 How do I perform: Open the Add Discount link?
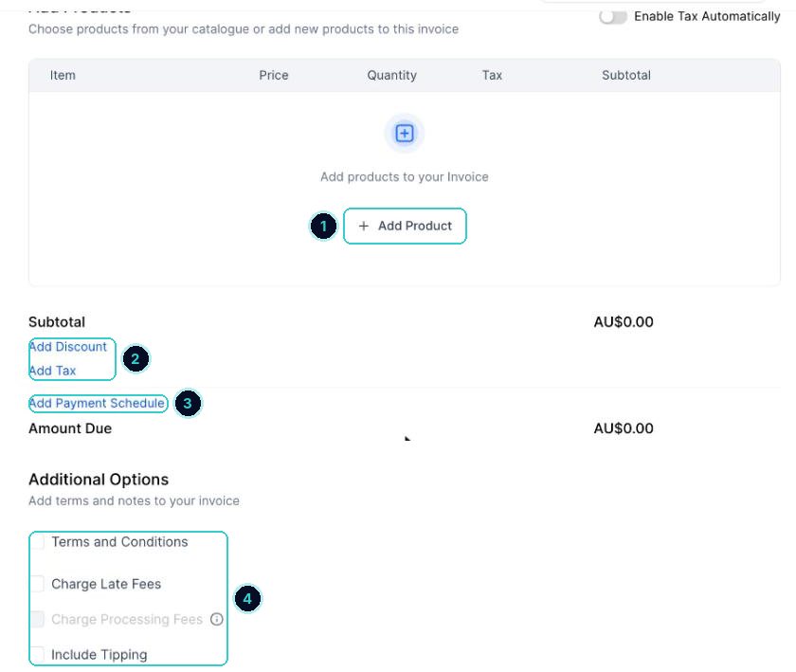tap(68, 347)
